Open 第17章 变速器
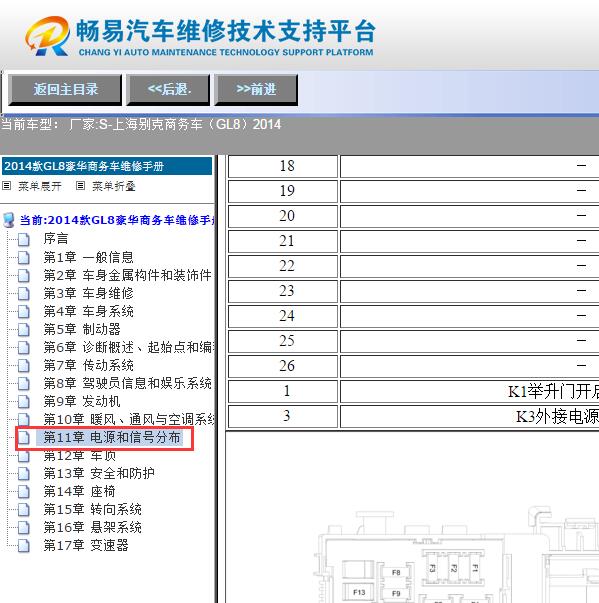599x603 pixels. pos(86,545)
